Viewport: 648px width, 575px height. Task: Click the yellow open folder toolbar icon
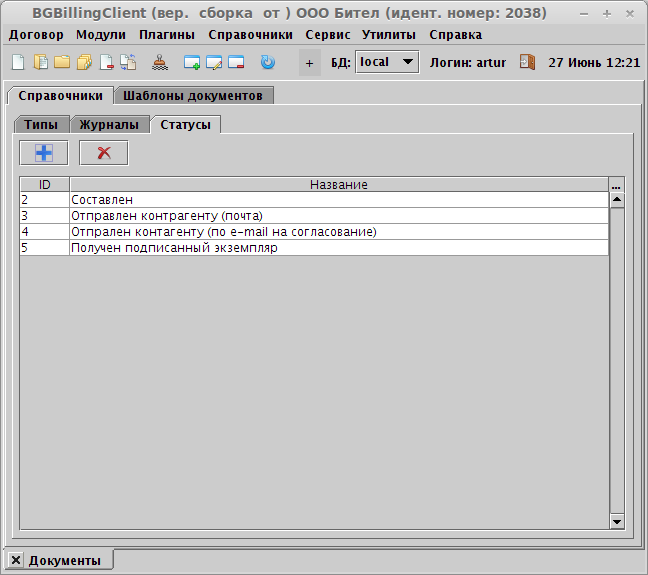pyautogui.click(x=61, y=62)
